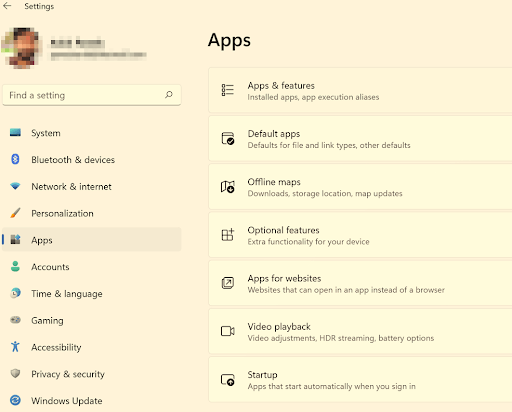Click the Gaming controller icon
Screen dimensions: 512x412
click(15, 320)
